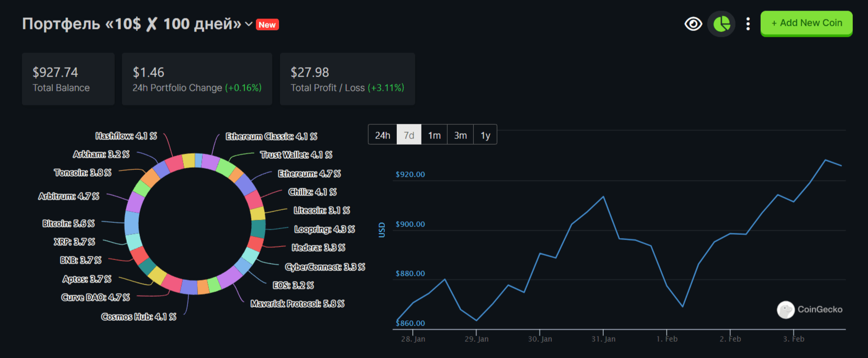The image size is (868, 358).
Task: Click the Aptos: 3.7 % label
Action: click(x=87, y=279)
